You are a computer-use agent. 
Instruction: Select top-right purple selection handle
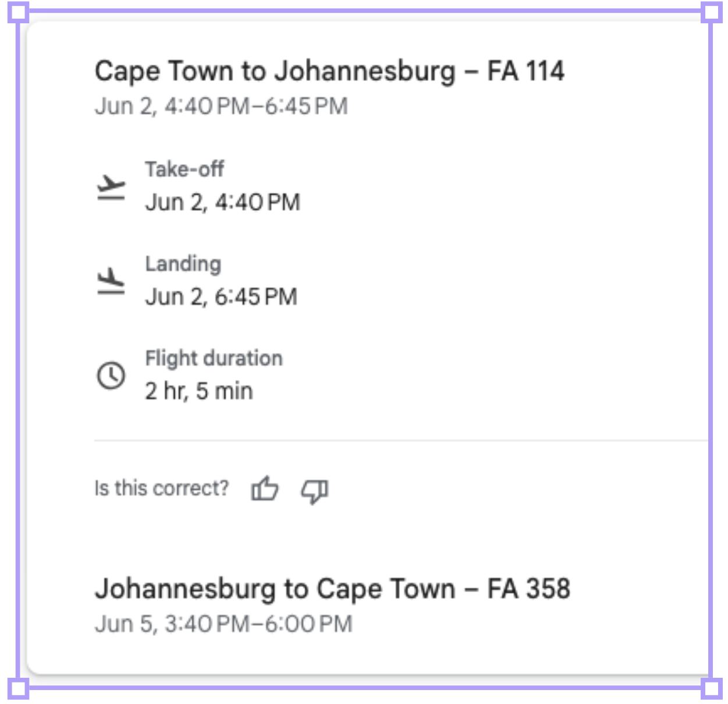[711, 13]
